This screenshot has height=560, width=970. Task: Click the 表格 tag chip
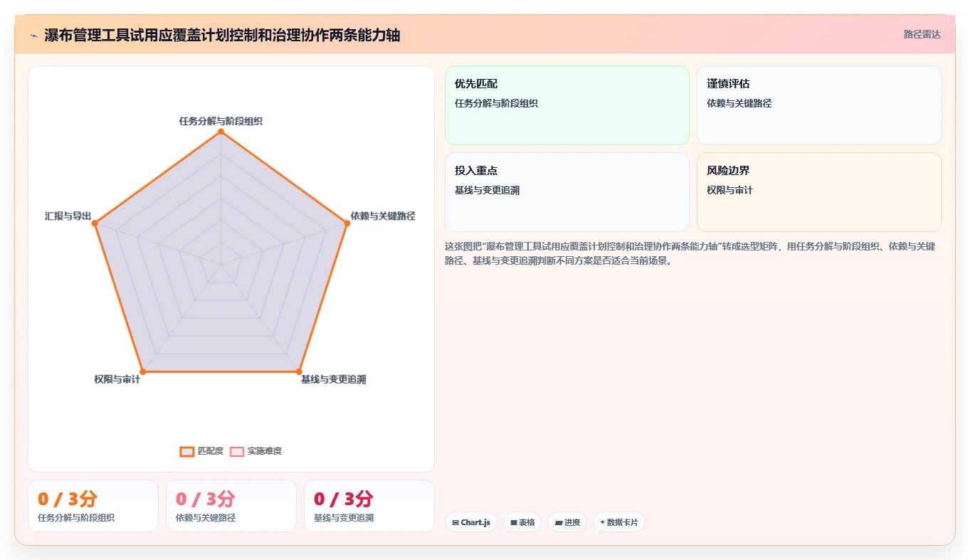point(522,522)
